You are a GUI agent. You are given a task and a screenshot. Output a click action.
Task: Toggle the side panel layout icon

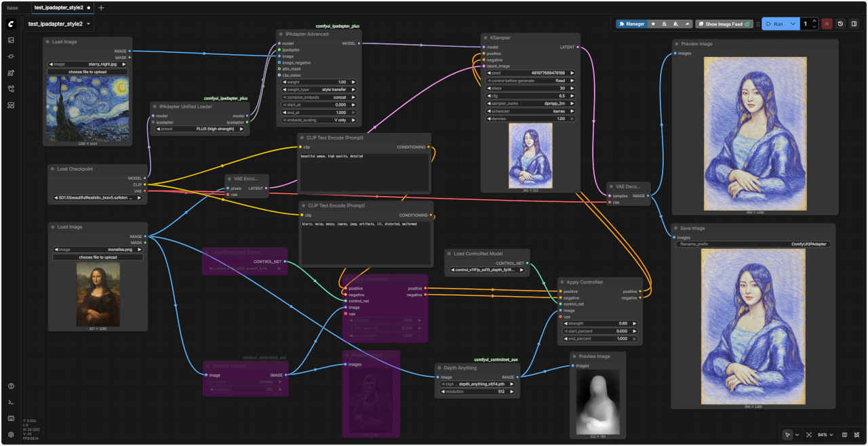pos(854,24)
